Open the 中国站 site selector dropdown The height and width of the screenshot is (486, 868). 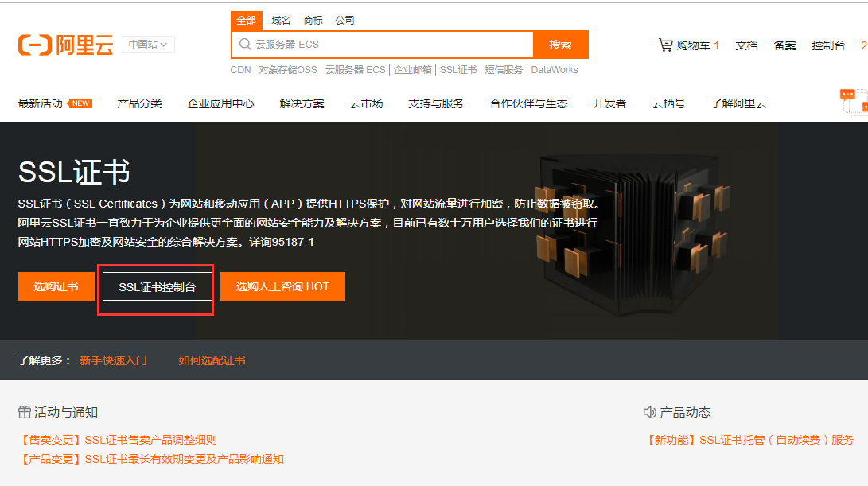tap(148, 44)
